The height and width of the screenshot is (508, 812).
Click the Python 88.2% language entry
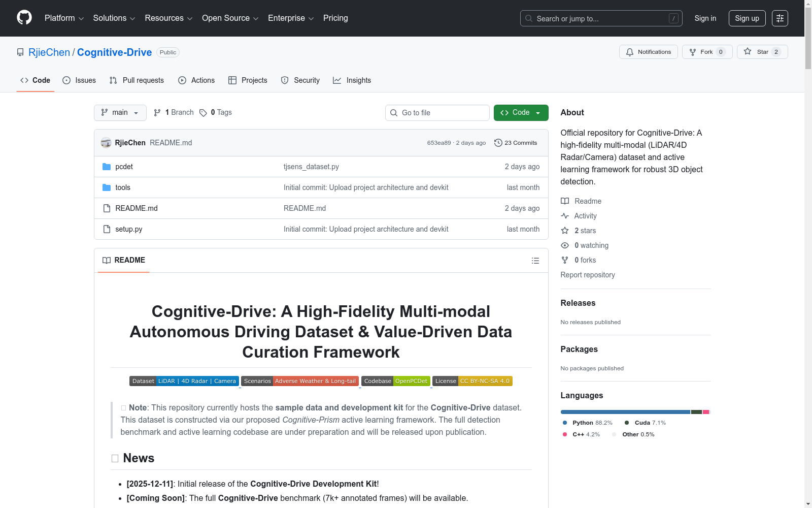click(587, 423)
